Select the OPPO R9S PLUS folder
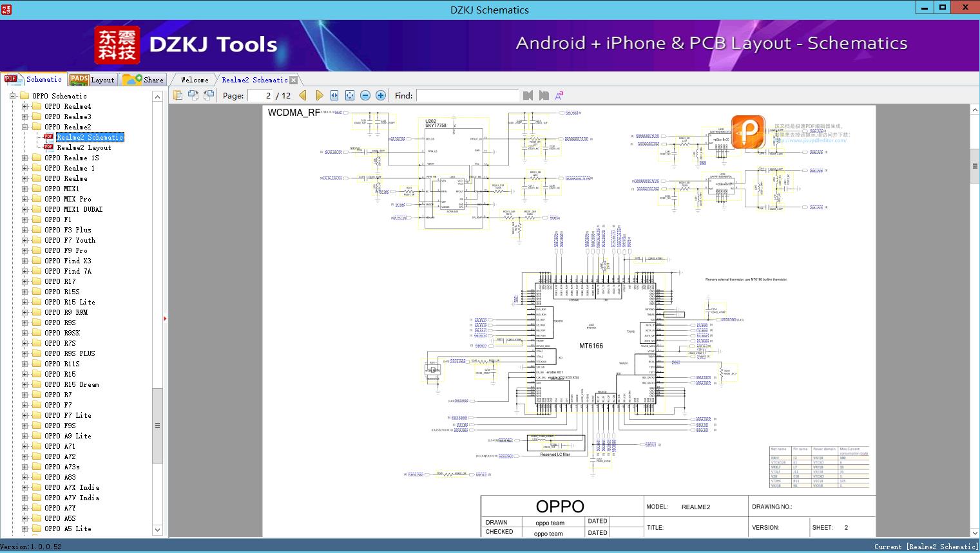The image size is (980, 553). pos(70,353)
